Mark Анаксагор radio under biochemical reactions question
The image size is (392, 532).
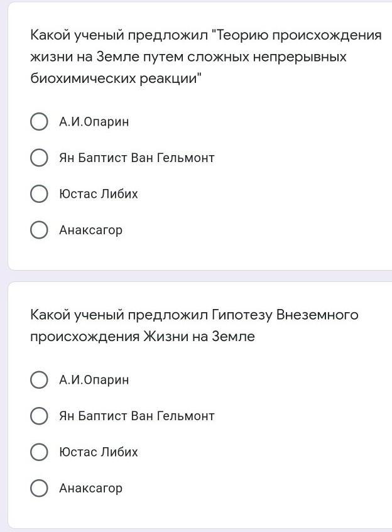pyautogui.click(x=39, y=230)
